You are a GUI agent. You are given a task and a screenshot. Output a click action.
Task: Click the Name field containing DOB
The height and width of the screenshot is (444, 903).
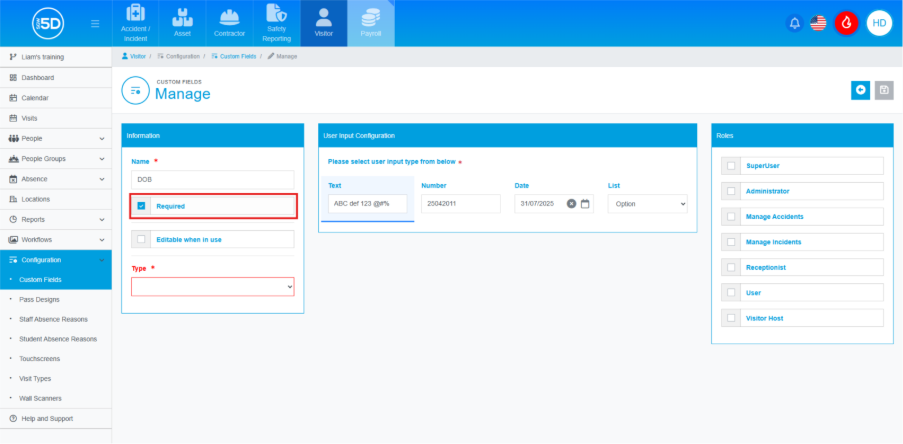(x=213, y=180)
